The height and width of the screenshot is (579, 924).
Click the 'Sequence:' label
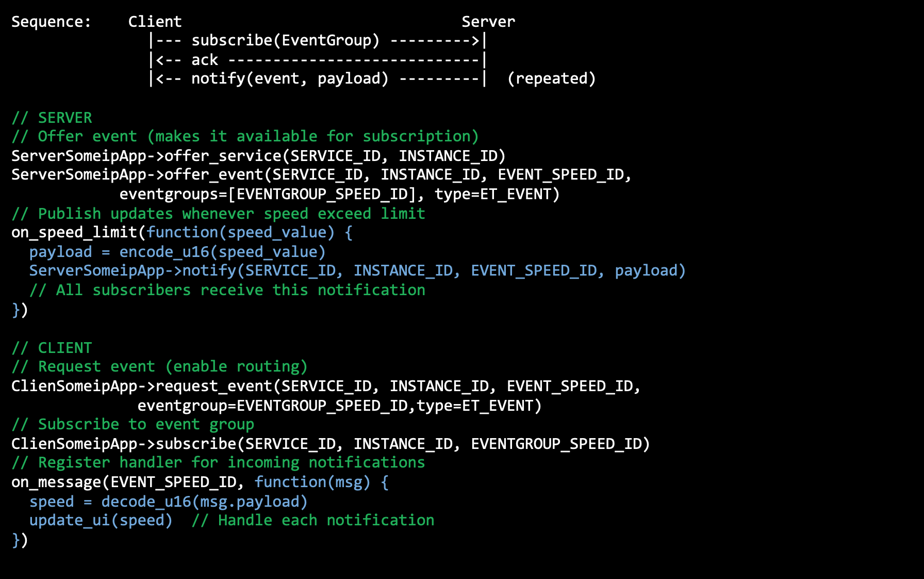51,22
